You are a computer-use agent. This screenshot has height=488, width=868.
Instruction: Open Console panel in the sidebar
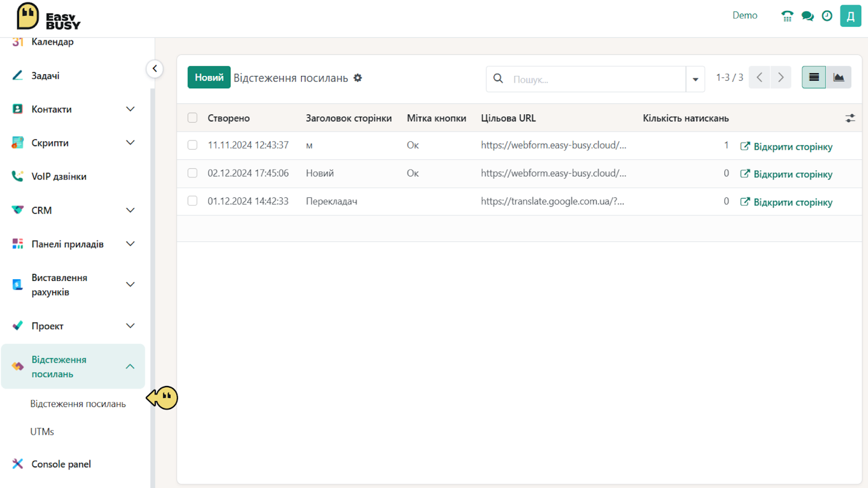point(61,464)
